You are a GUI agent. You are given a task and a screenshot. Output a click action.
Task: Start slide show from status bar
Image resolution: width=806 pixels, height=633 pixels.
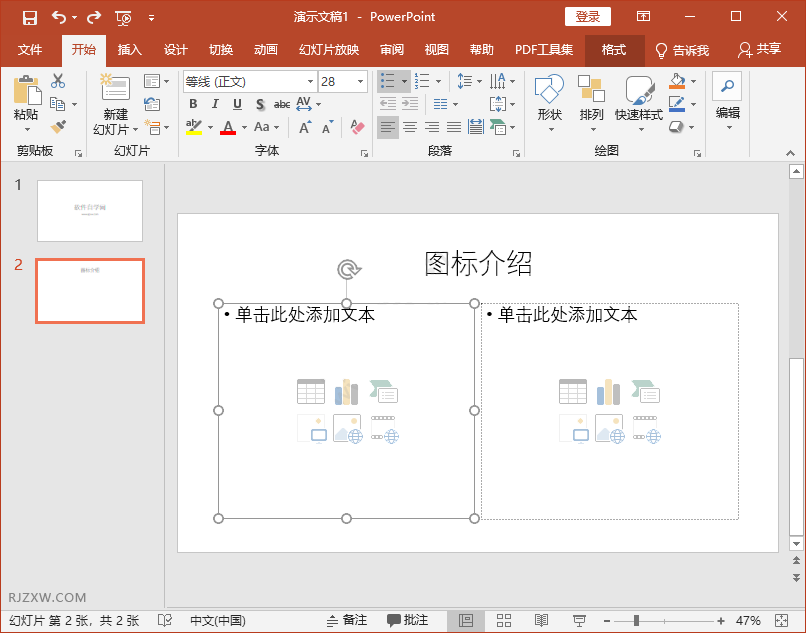coord(579,621)
